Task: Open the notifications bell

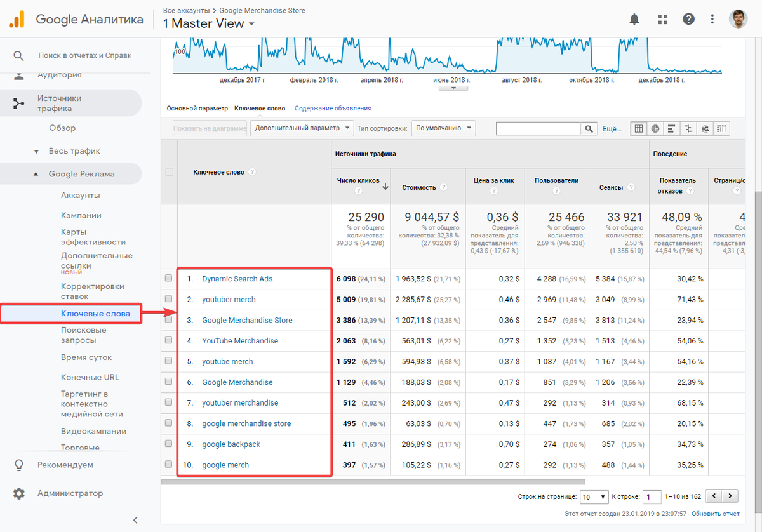Action: pyautogui.click(x=634, y=19)
